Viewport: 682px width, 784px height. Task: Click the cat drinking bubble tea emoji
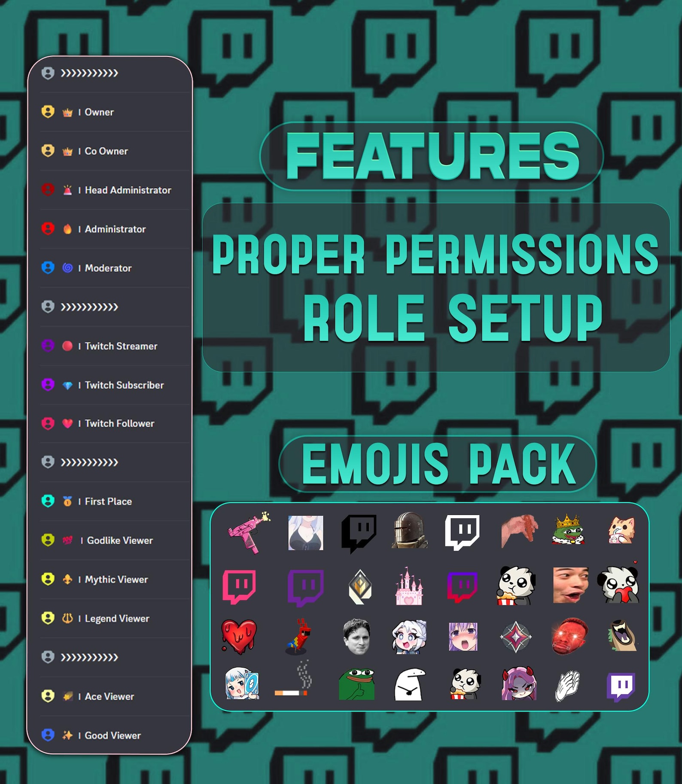click(x=621, y=530)
